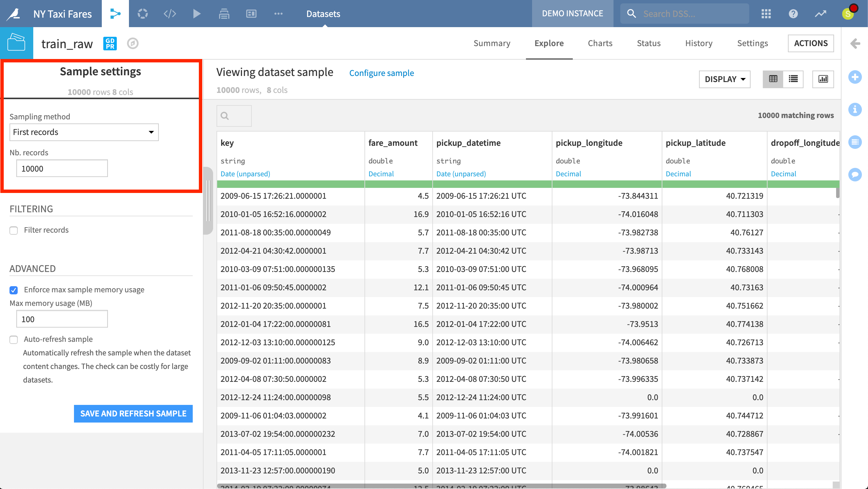Open the History tab
The height and width of the screenshot is (489, 868).
[x=699, y=43]
